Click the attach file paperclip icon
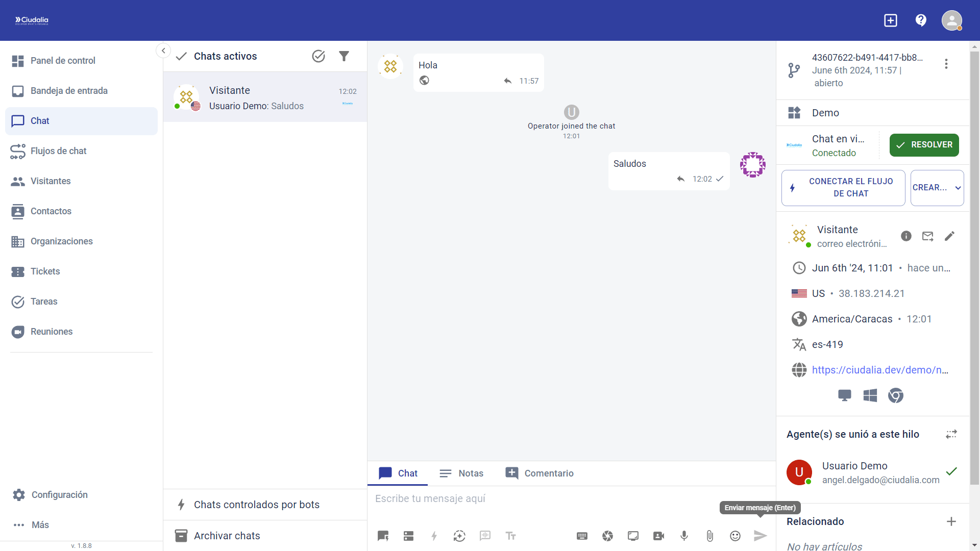Image resolution: width=980 pixels, height=551 pixels. click(x=709, y=536)
